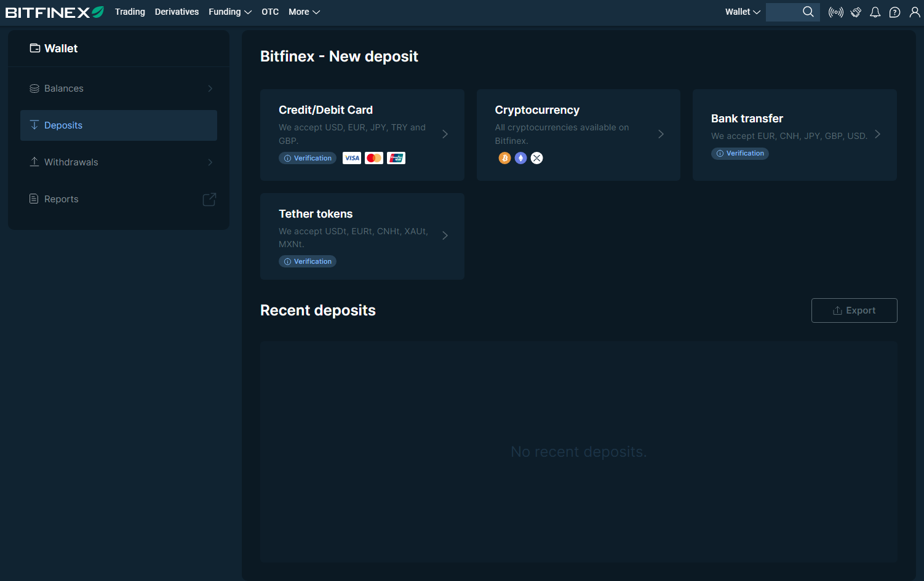Viewport: 924px width, 581px height.
Task: Choose the Bank transfer deposit title
Action: pyautogui.click(x=747, y=119)
